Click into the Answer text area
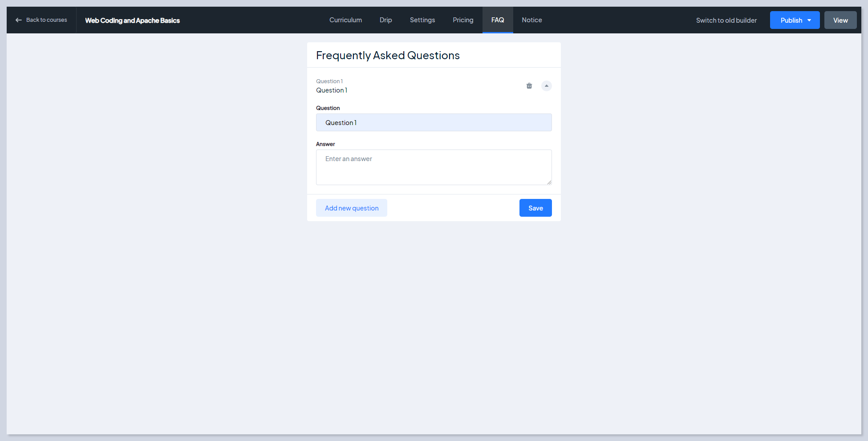Screen dimensions: 868x441 pos(434,167)
